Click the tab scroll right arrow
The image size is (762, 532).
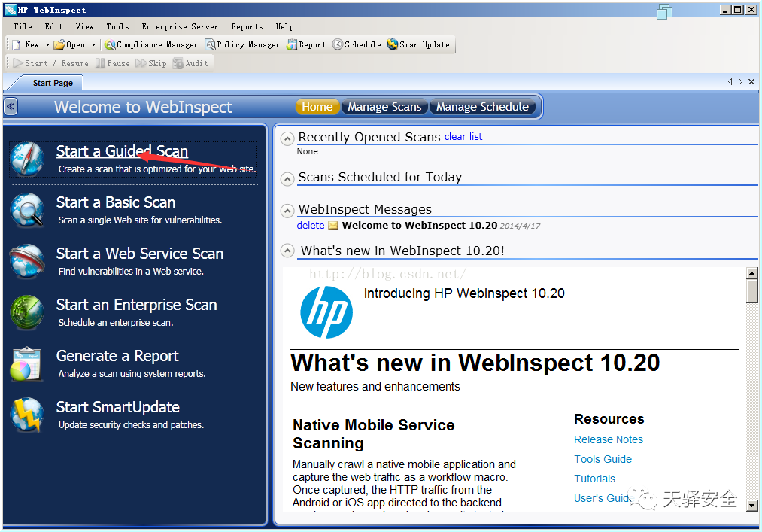click(x=741, y=82)
